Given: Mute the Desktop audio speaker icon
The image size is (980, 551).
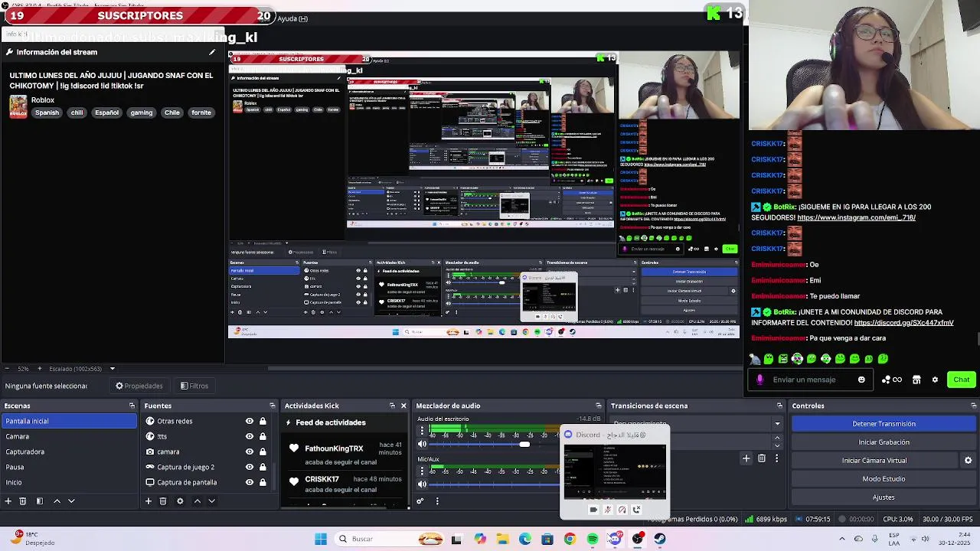Looking at the screenshot, I should [x=422, y=444].
